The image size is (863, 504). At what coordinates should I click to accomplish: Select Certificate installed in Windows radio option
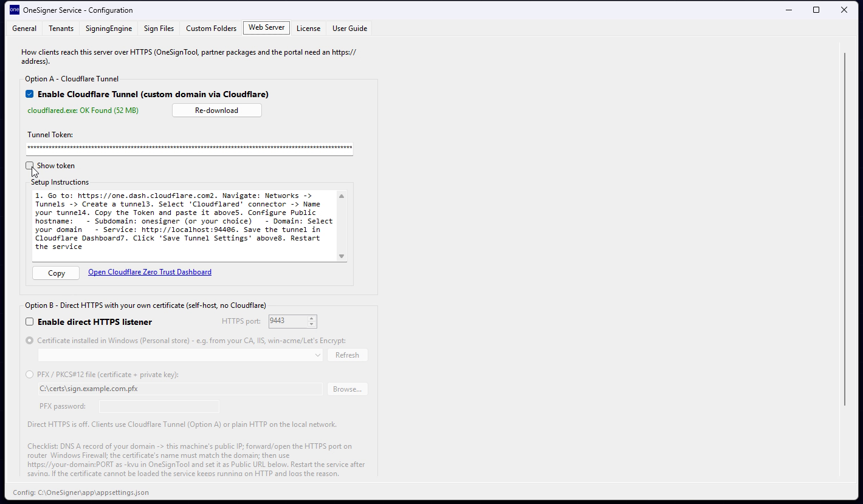[29, 341]
